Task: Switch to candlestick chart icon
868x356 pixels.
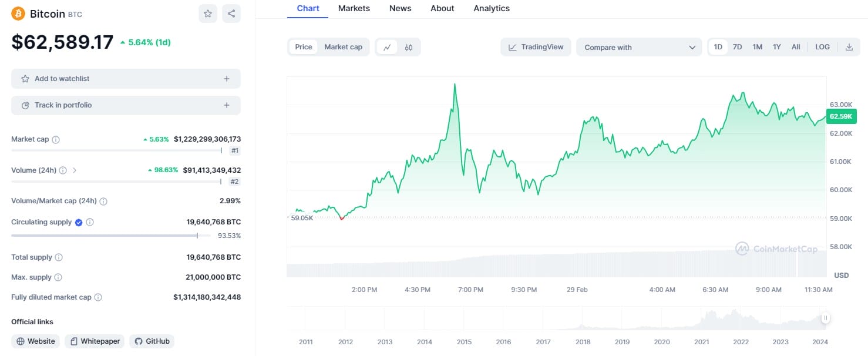Action: pos(409,47)
